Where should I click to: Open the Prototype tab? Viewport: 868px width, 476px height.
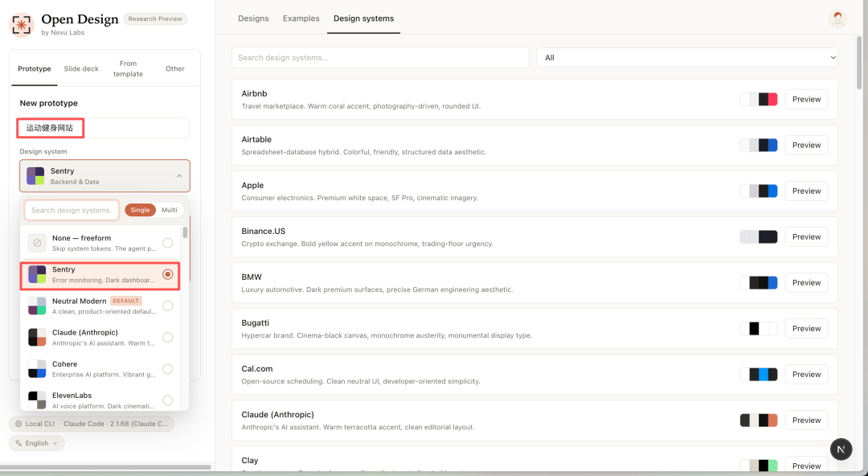tap(35, 68)
